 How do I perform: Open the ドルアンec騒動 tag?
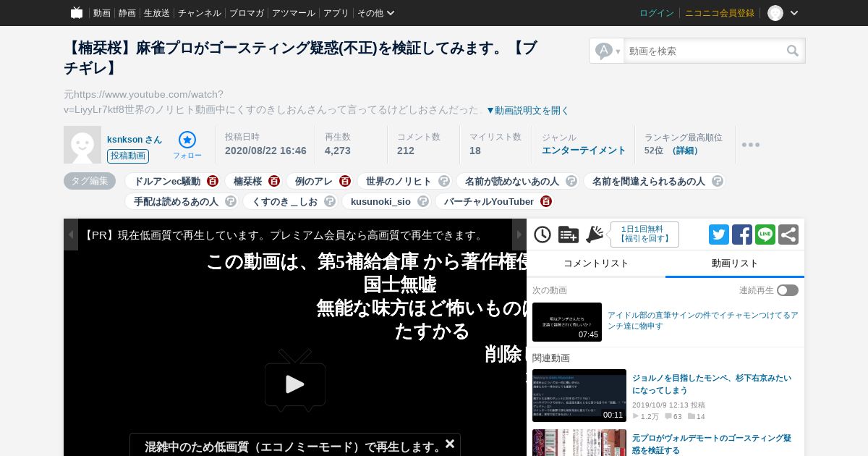(x=167, y=181)
